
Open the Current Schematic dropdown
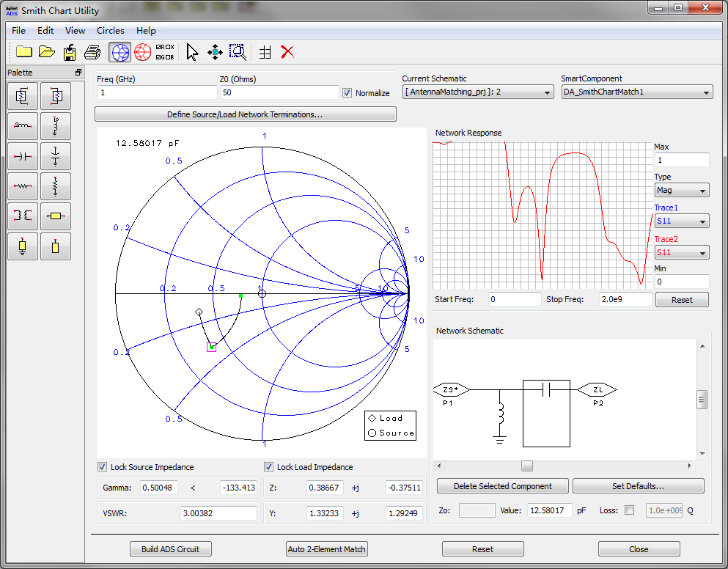[x=478, y=92]
